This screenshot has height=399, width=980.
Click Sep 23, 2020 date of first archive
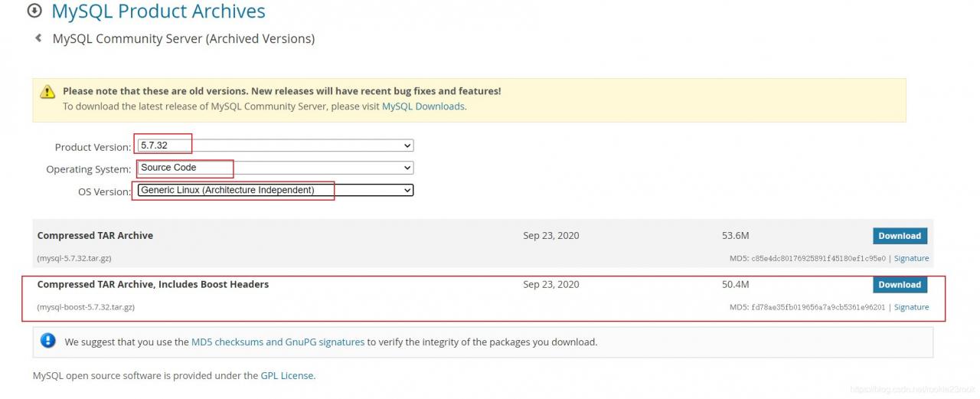tap(551, 236)
